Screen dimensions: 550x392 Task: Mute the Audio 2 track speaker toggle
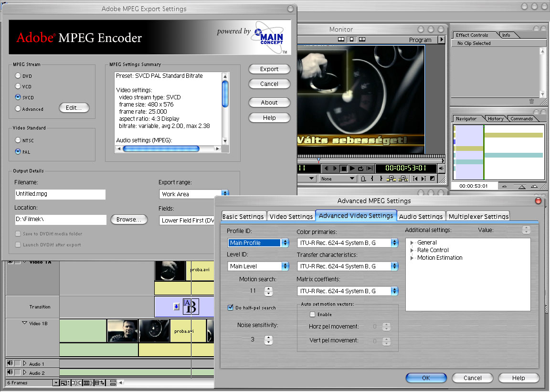coord(10,372)
